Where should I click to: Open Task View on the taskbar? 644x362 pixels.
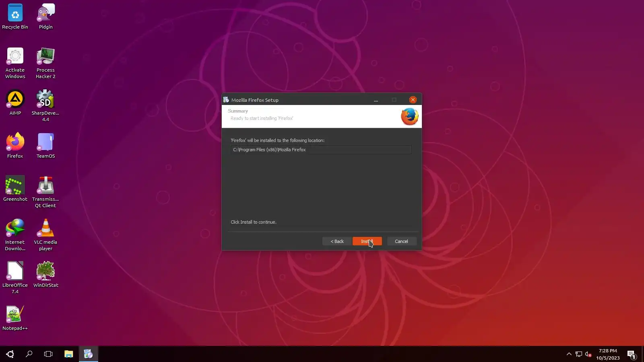(48, 354)
